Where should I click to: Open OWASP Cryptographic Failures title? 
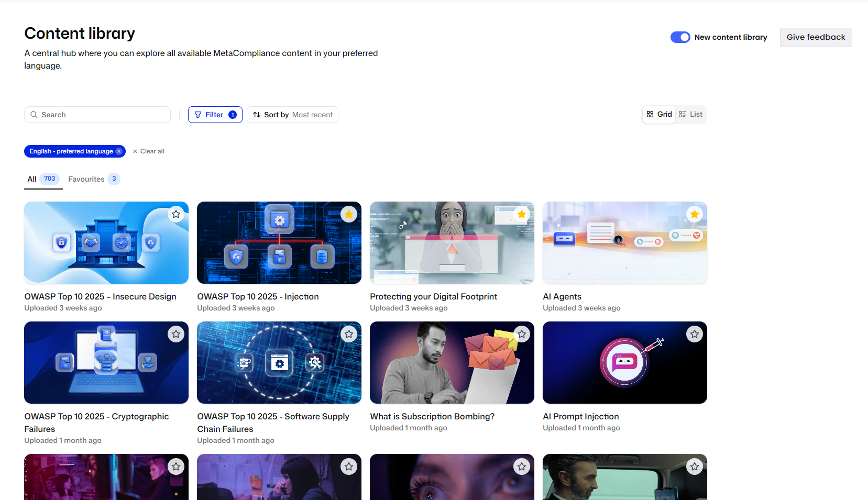pyautogui.click(x=97, y=423)
